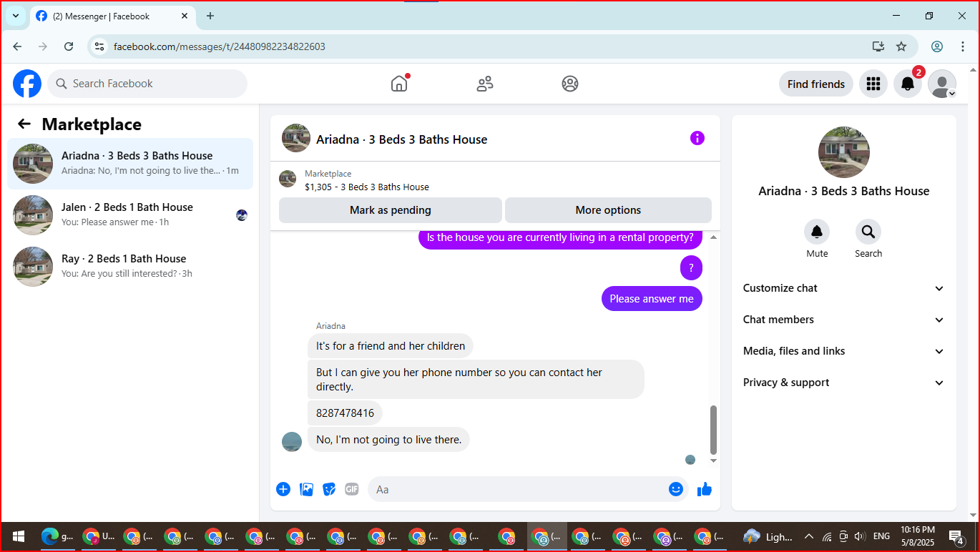Image resolution: width=980 pixels, height=552 pixels.
Task: Open conversation information purple icon
Action: tap(697, 138)
